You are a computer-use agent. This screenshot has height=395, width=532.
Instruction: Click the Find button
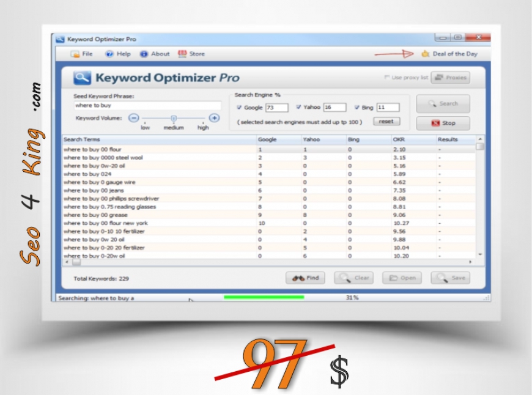(305, 278)
